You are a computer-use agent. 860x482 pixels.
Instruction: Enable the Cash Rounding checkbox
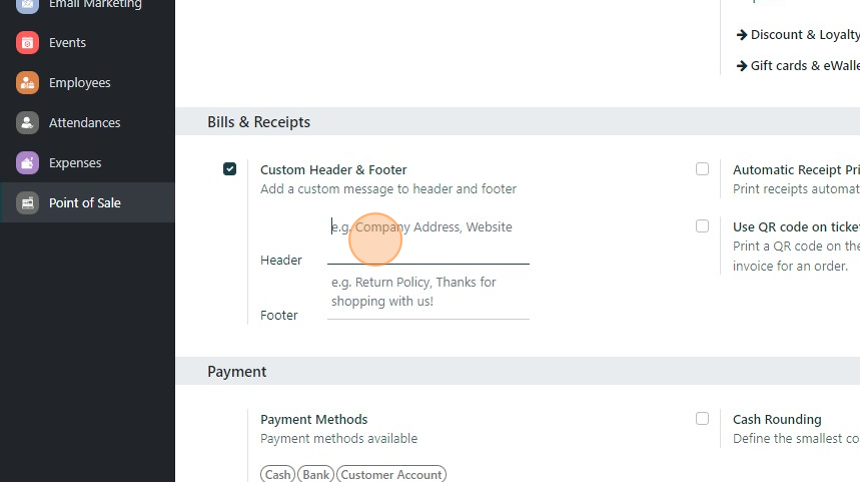tap(702, 418)
